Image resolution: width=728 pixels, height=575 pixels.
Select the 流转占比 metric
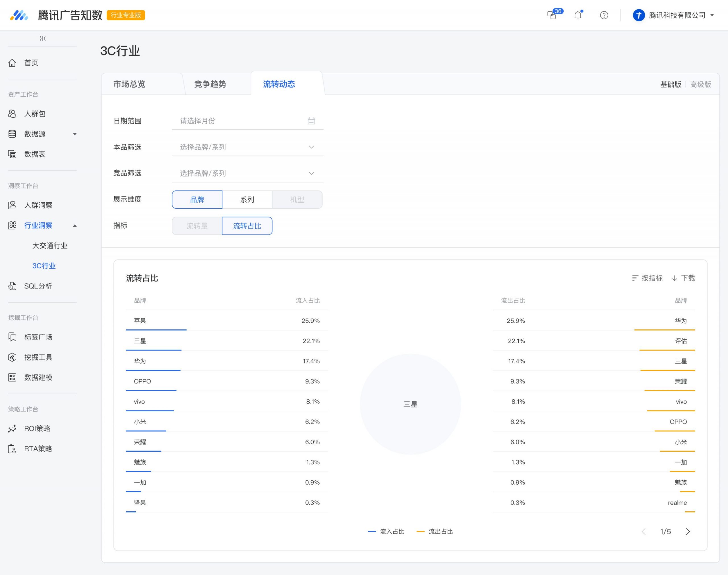(247, 226)
